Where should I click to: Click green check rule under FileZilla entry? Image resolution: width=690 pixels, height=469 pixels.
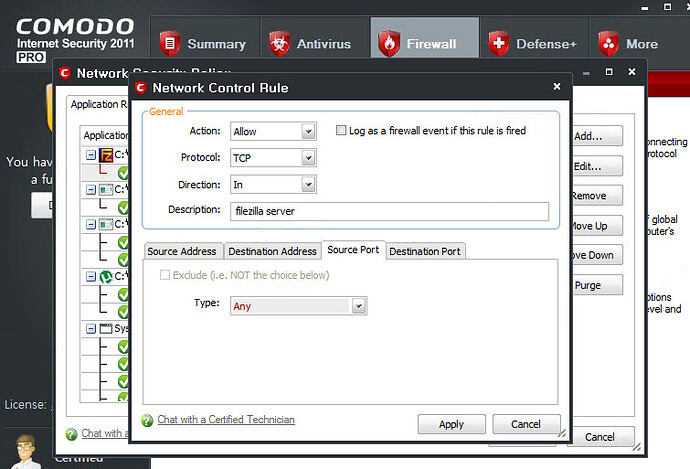[x=123, y=172]
